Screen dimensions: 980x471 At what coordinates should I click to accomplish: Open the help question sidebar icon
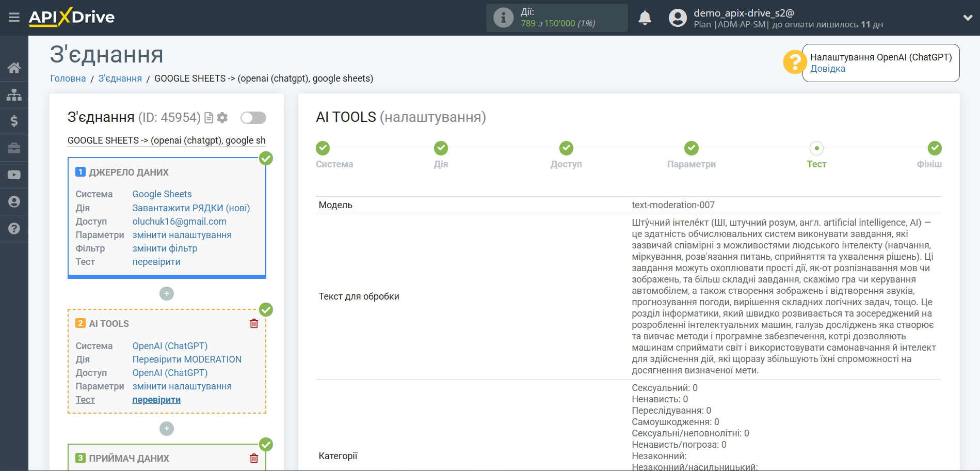pyautogui.click(x=14, y=229)
